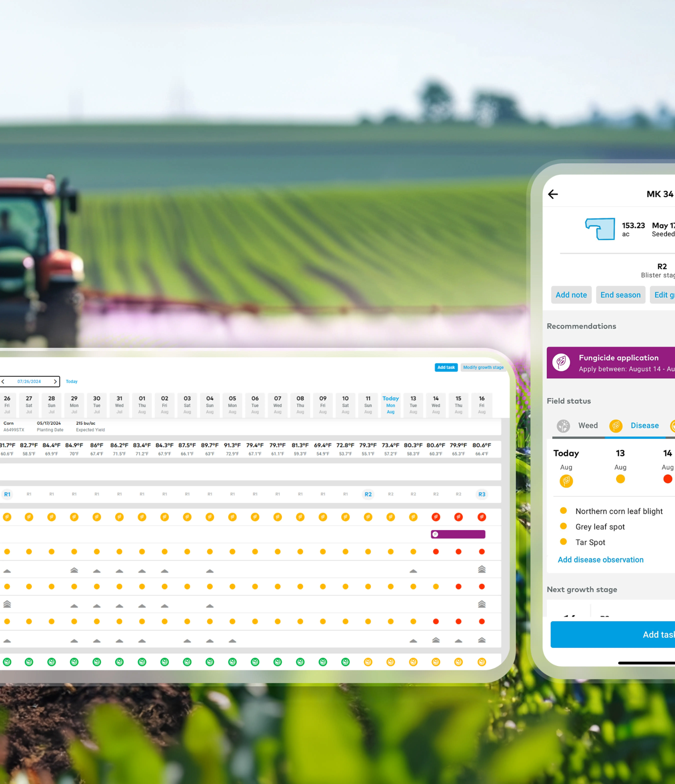
Task: Click the Add disease observation link
Action: point(599,559)
